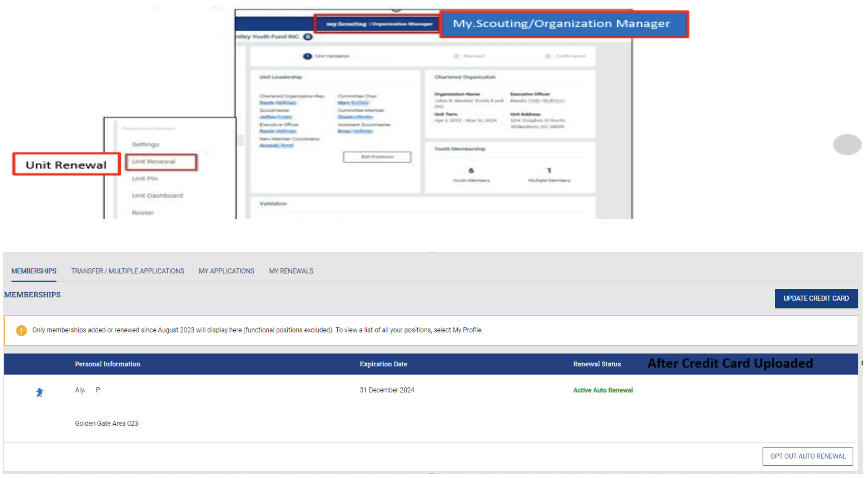
Task: Open the Memberships tab
Action: point(34,271)
